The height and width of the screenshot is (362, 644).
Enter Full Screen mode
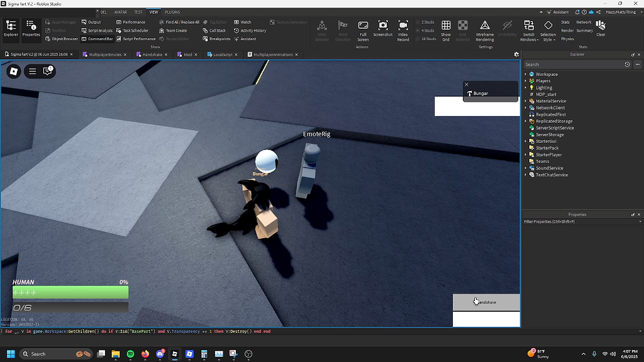coord(363,31)
